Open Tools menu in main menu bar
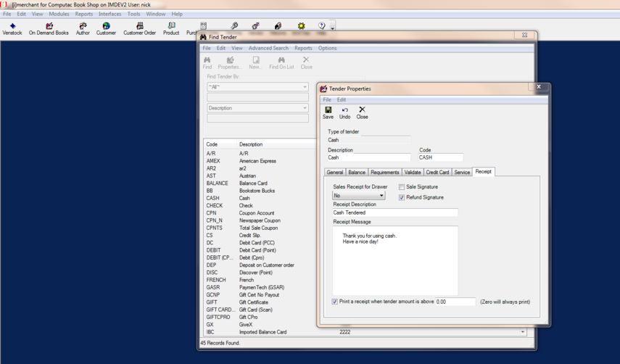This screenshot has height=364, width=620. (133, 14)
